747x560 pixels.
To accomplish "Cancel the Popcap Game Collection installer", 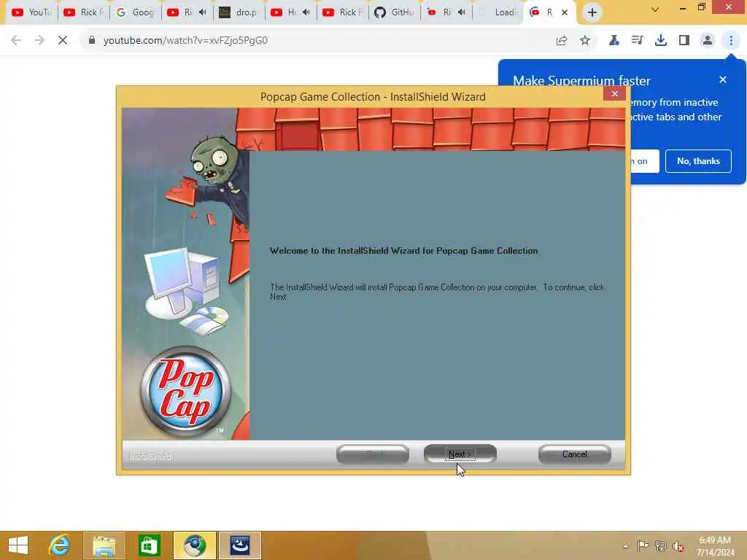I will [x=575, y=454].
